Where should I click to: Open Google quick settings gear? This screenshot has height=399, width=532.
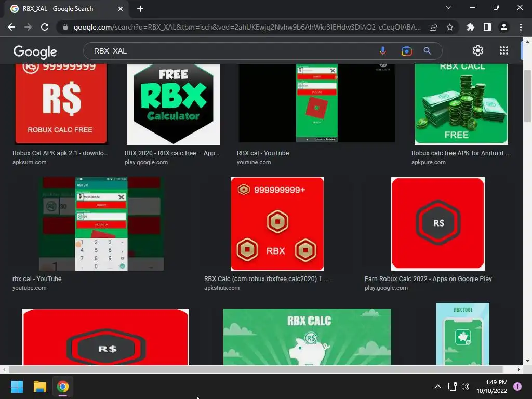coord(478,50)
